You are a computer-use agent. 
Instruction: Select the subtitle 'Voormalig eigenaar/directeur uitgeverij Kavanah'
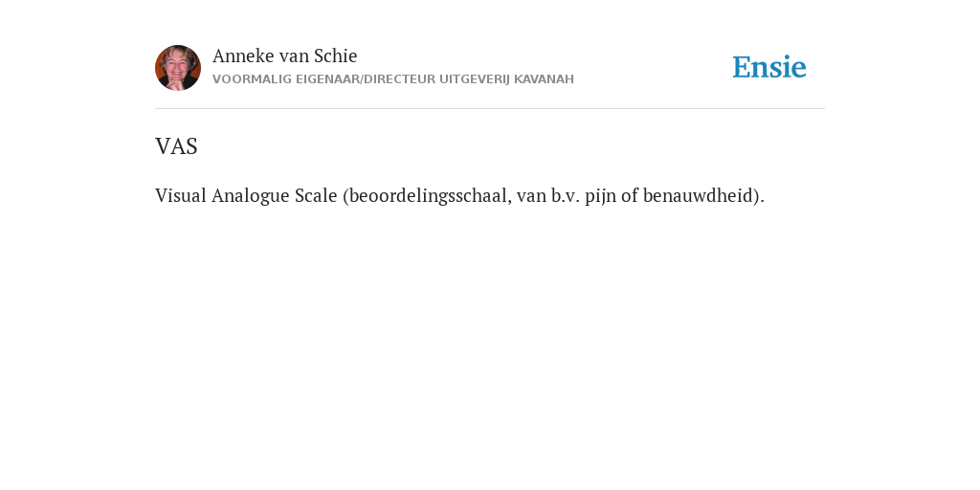393,79
